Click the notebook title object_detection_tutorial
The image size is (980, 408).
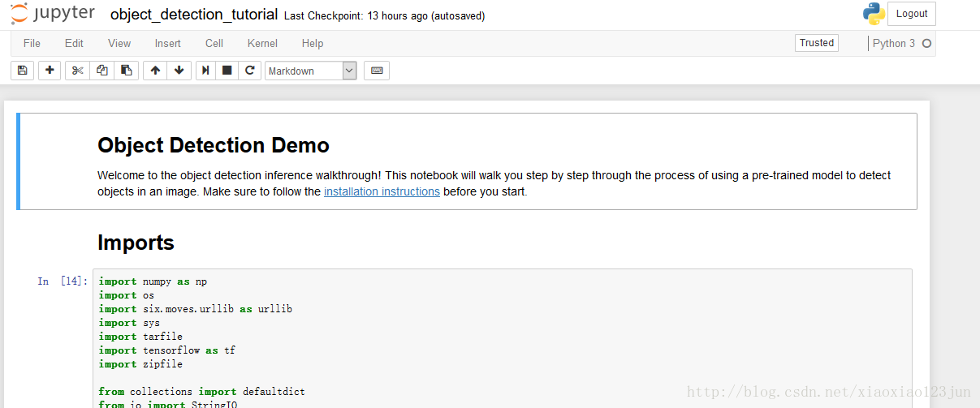click(193, 15)
